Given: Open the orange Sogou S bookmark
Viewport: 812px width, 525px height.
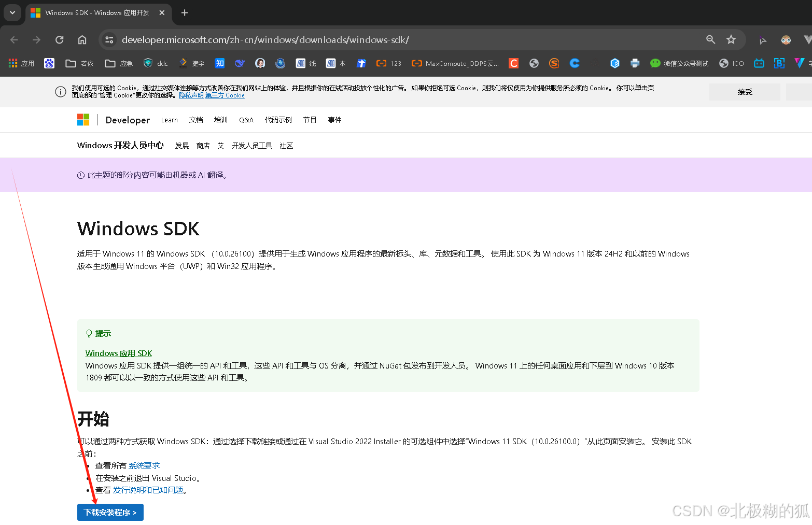Looking at the screenshot, I should (x=554, y=63).
